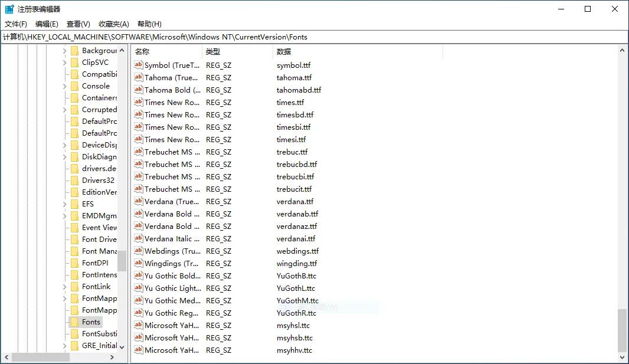Image resolution: width=629 pixels, height=364 pixels.
Task: Click the icon beside the tahomabd.ttf entry
Action: click(x=139, y=90)
